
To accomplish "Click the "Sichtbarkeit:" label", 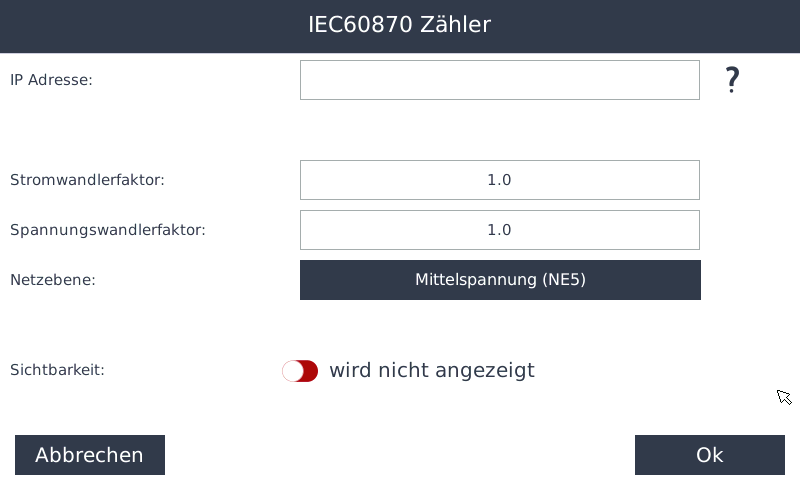I will coord(57,370).
